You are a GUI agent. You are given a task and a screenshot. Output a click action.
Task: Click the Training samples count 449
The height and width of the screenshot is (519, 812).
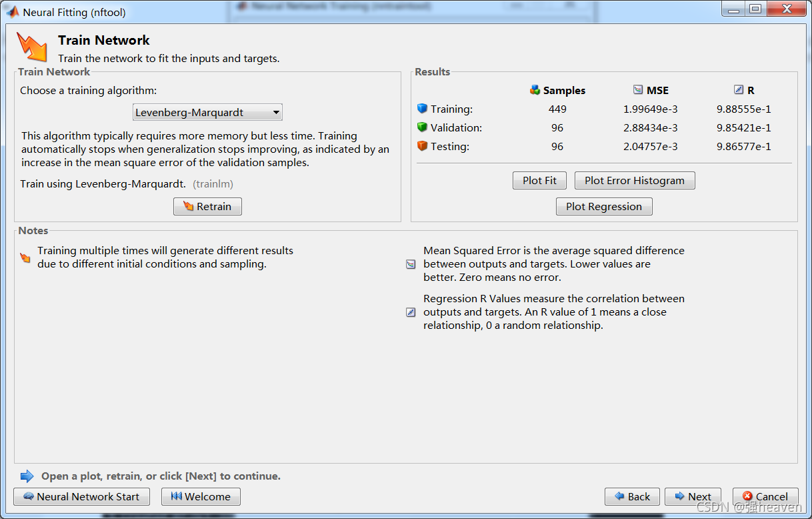(x=557, y=109)
